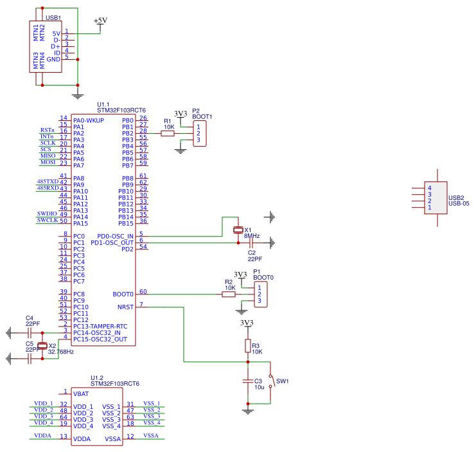476x452 pixels.
Task: Select capacitor C2 22PF symbol
Action: pos(251,242)
